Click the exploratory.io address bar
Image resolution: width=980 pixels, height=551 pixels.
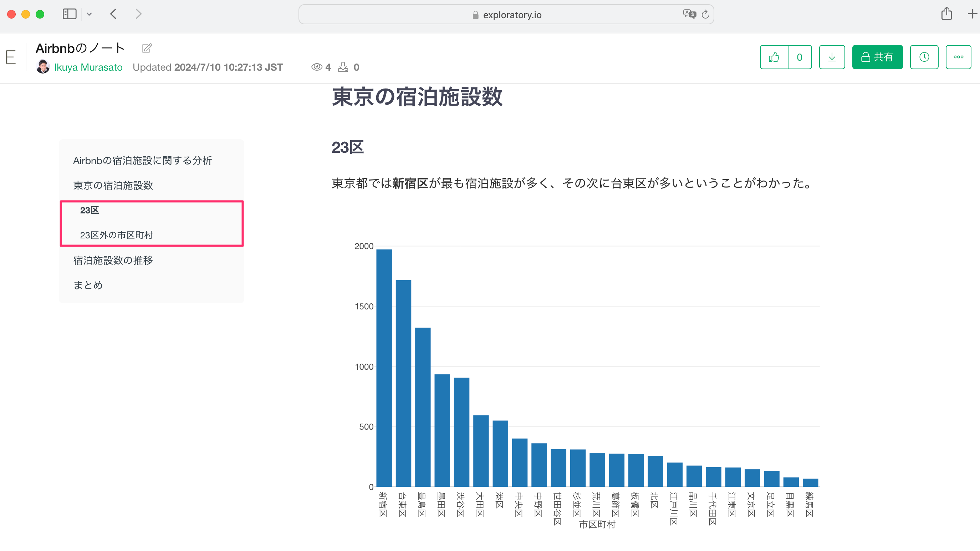point(506,15)
